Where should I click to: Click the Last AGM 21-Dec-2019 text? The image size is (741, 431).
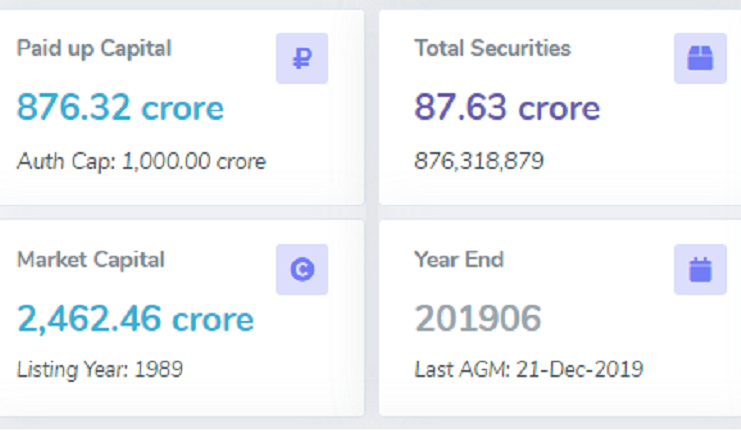[528, 369]
